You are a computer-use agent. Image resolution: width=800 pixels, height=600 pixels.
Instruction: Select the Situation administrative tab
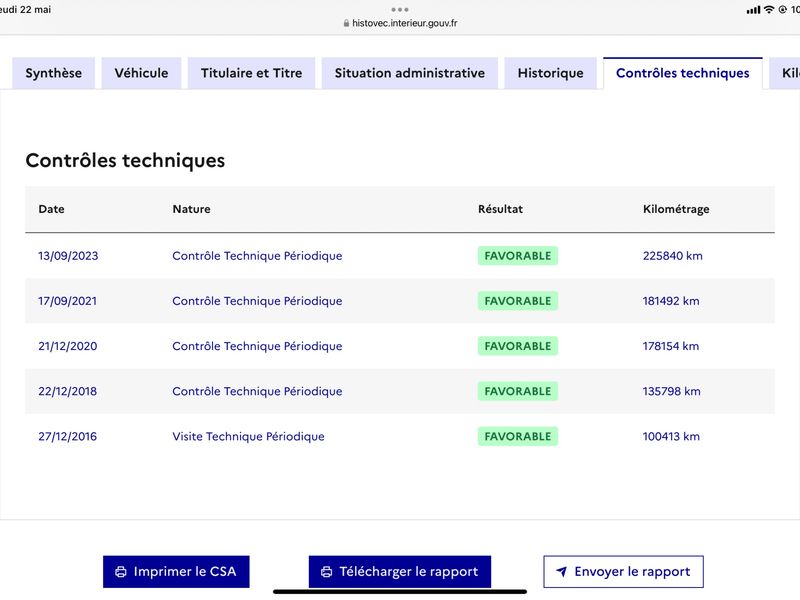click(x=409, y=73)
